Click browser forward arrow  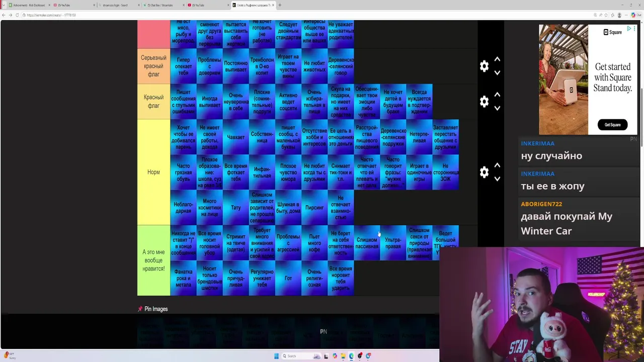(11, 15)
